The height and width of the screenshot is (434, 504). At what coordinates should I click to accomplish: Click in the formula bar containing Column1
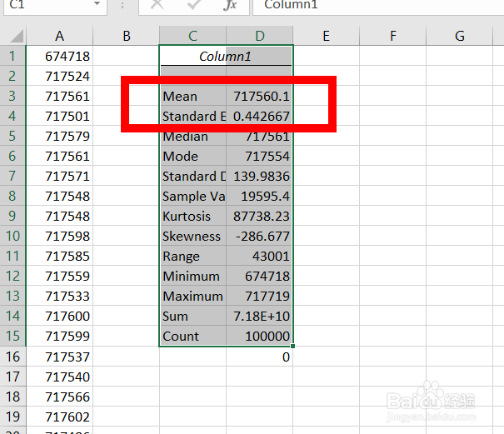375,5
